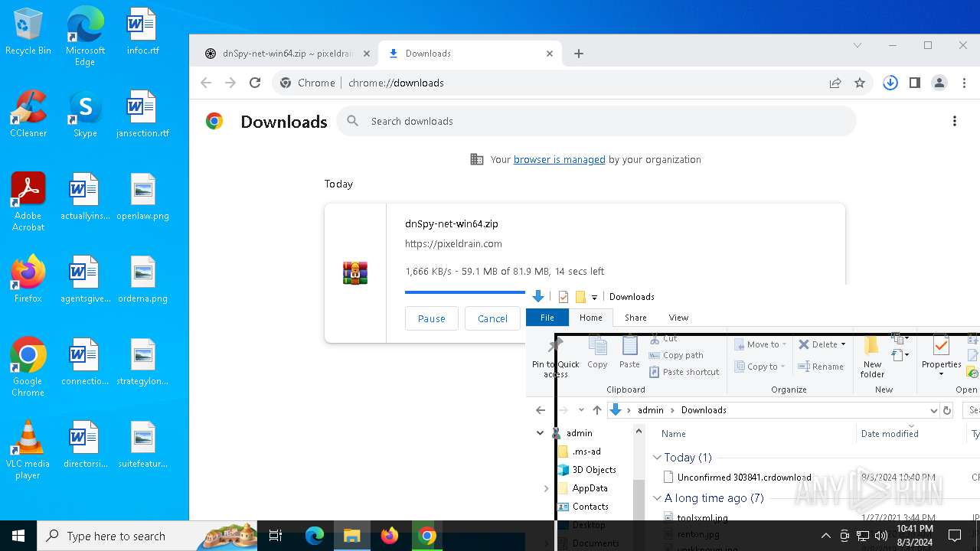Launch Microsoft Edge from the desktop
Image resolution: width=980 pixels, height=551 pixels.
(85, 36)
